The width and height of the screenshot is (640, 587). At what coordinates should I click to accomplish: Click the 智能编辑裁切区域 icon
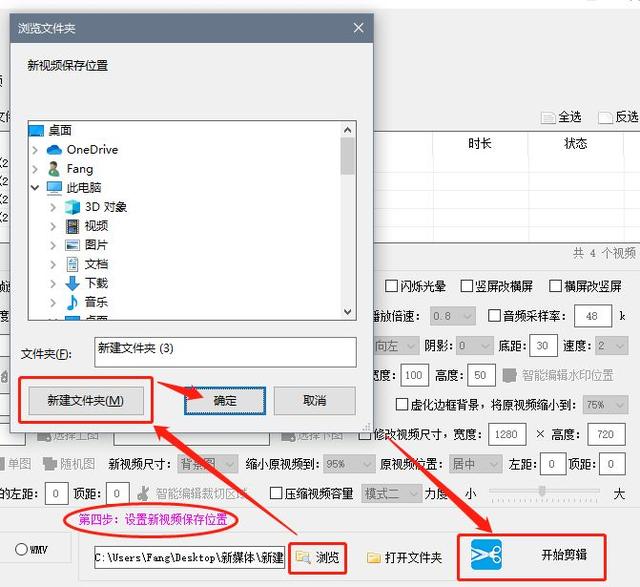coord(143,494)
